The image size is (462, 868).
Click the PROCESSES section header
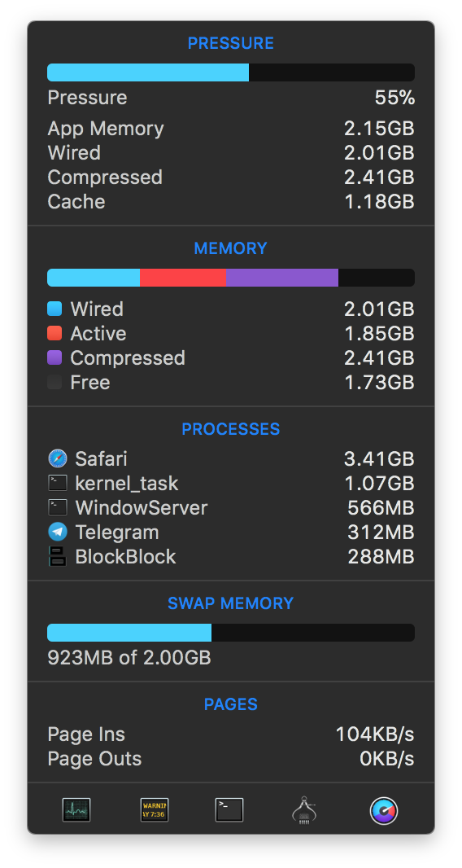pos(231,429)
